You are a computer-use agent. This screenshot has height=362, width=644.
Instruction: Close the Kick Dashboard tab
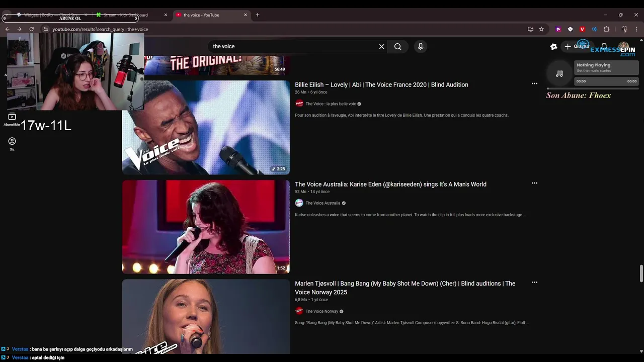pos(166,15)
